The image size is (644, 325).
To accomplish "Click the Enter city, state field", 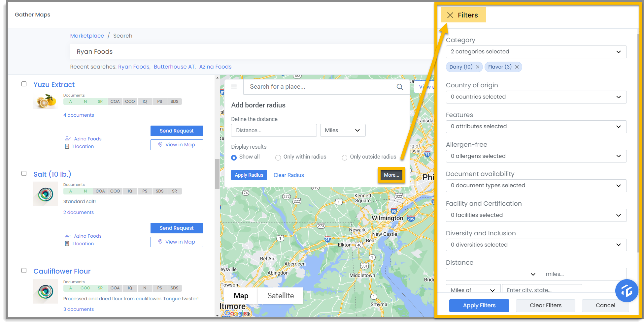I will click(542, 289).
